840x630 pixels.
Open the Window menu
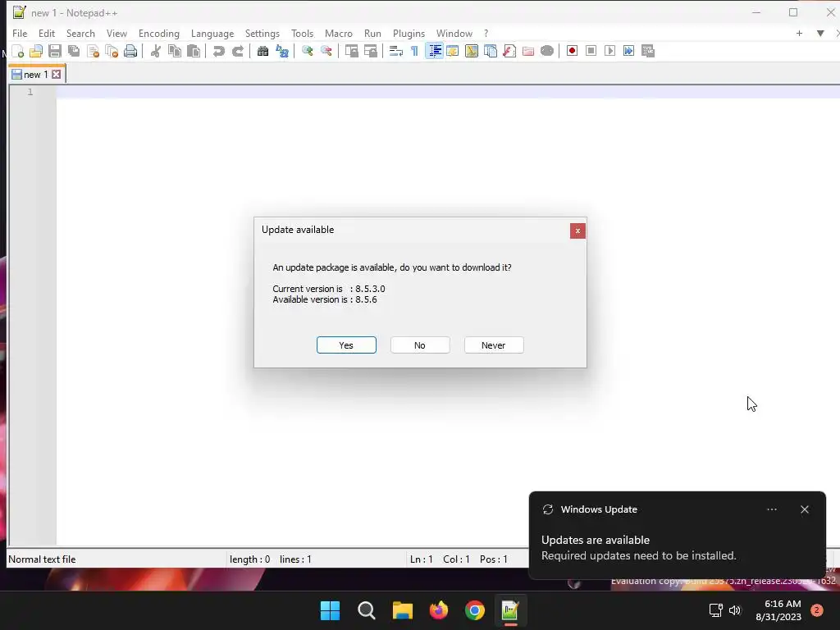point(454,33)
